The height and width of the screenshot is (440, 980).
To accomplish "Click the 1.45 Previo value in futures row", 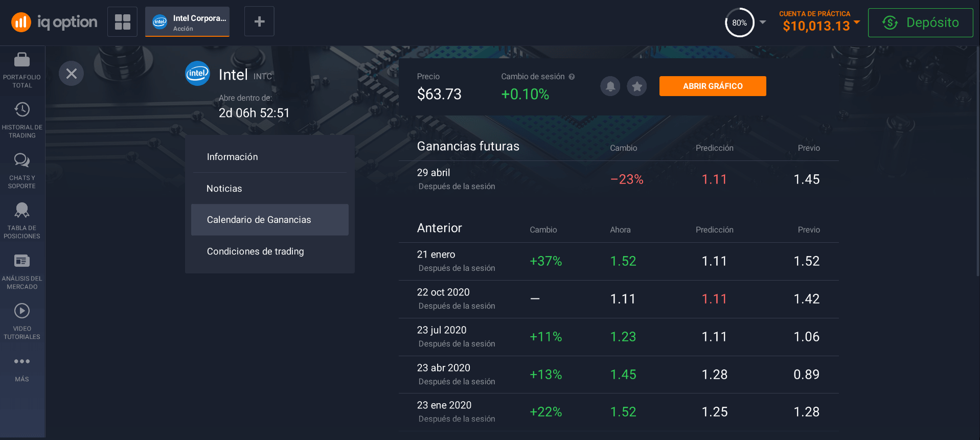I will point(806,179).
